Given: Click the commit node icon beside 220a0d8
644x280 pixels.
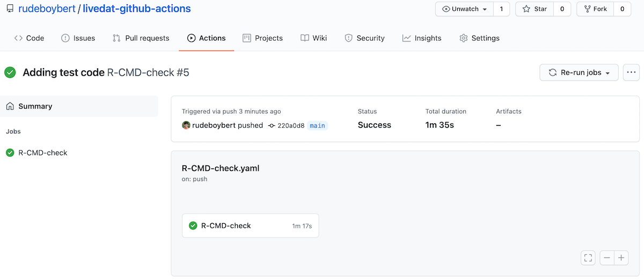Looking at the screenshot, I should pos(272,126).
